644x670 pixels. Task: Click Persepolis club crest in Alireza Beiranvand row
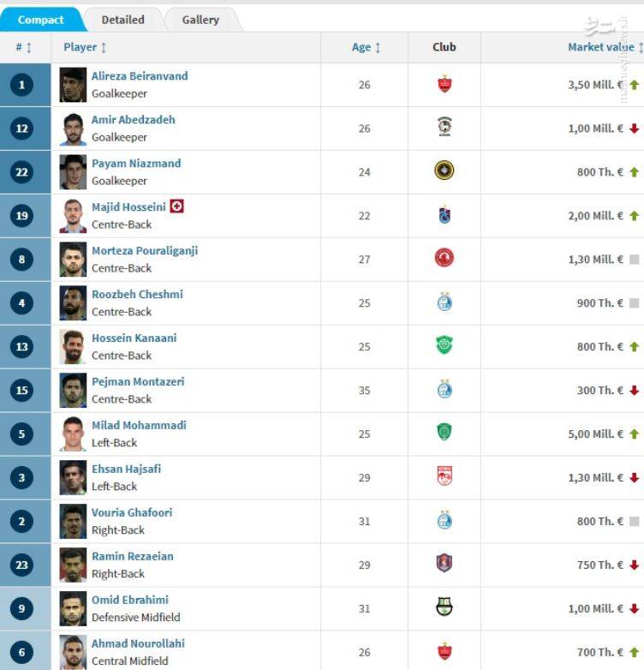[444, 84]
